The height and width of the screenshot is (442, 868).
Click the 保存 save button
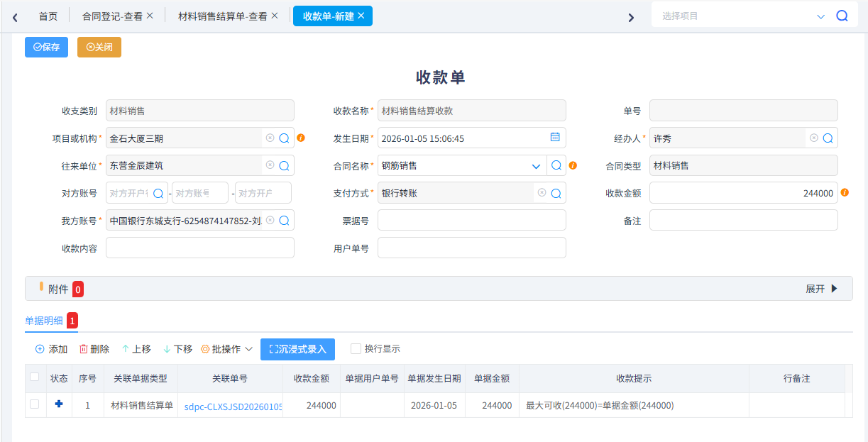46,47
